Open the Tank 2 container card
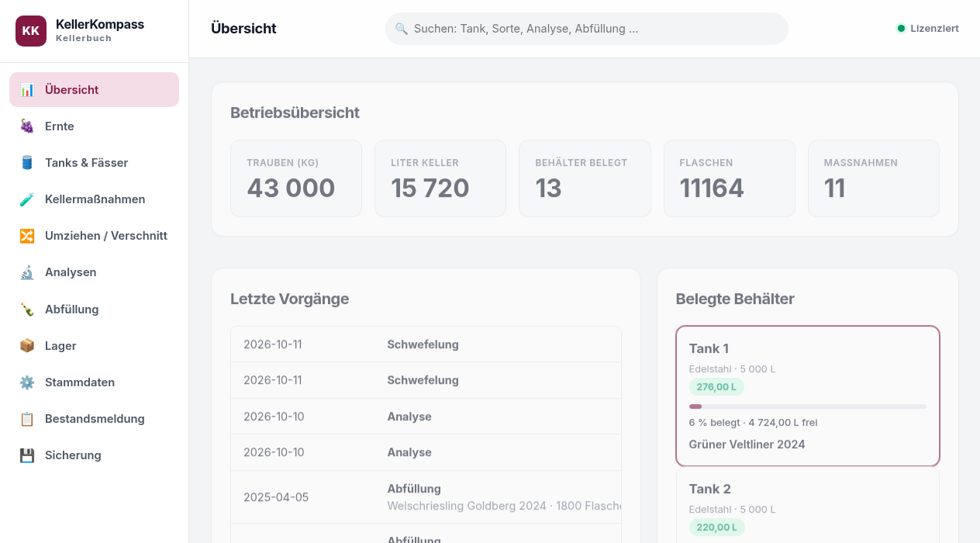This screenshot has width=980, height=543. tap(808, 505)
